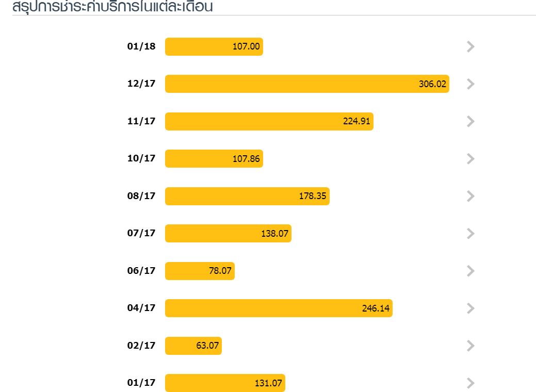Open details arrow for 12/17
This screenshot has width=536, height=392.
[x=470, y=84]
